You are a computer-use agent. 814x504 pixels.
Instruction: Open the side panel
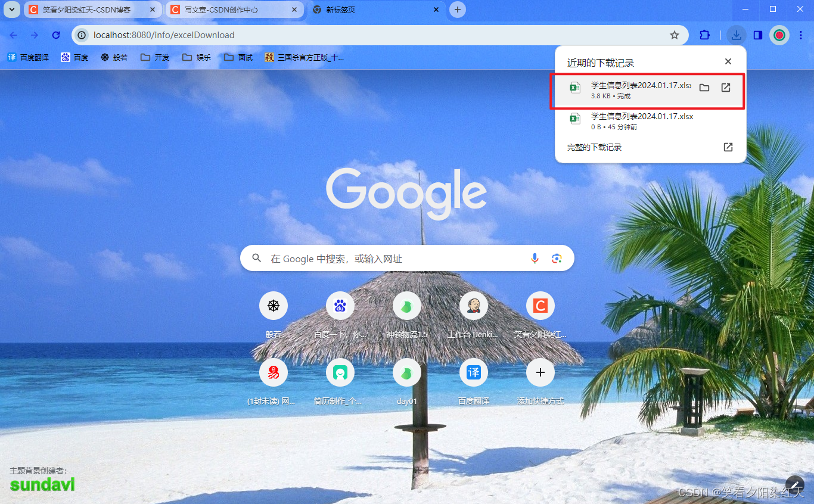coord(758,35)
